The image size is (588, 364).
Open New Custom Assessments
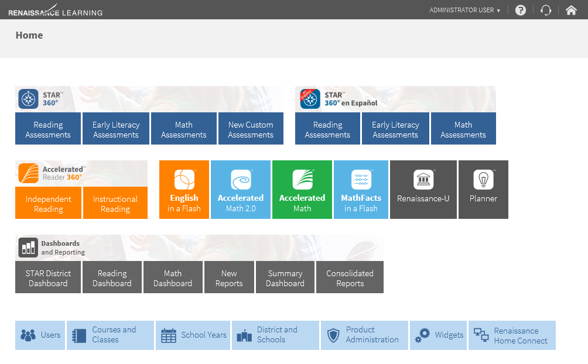click(251, 129)
